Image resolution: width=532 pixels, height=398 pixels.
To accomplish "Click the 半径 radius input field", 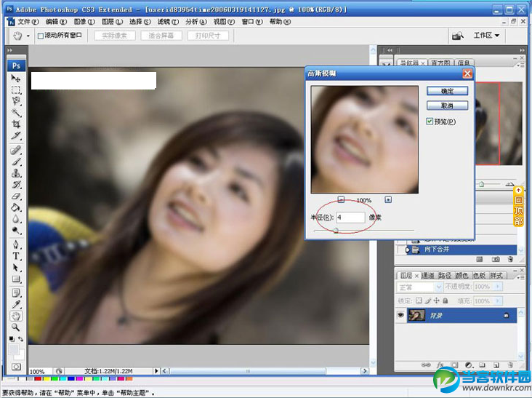I will 350,218.
